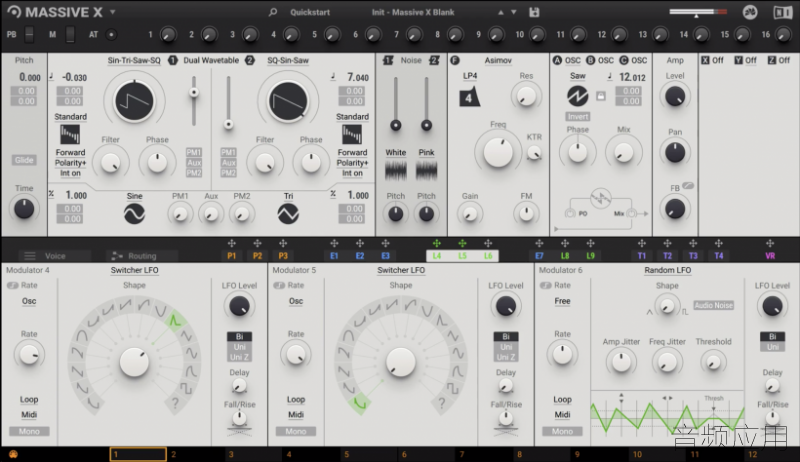Image resolution: width=800 pixels, height=462 pixels.
Task: Click Loop in Modulator 4
Action: tap(29, 399)
